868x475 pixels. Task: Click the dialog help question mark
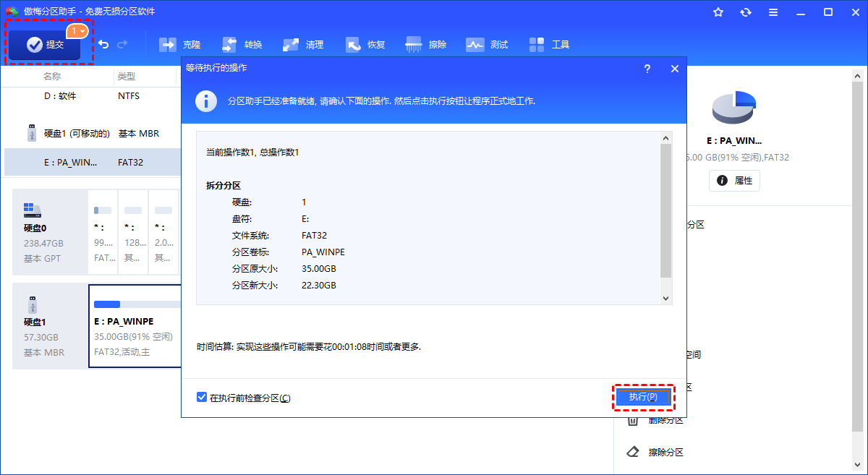click(x=647, y=69)
